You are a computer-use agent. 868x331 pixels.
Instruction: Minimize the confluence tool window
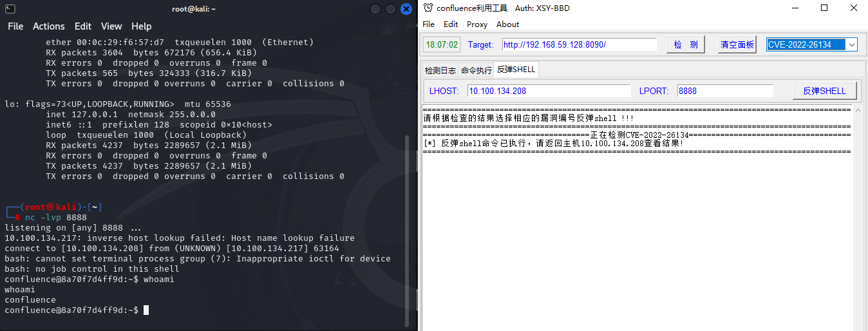(795, 8)
